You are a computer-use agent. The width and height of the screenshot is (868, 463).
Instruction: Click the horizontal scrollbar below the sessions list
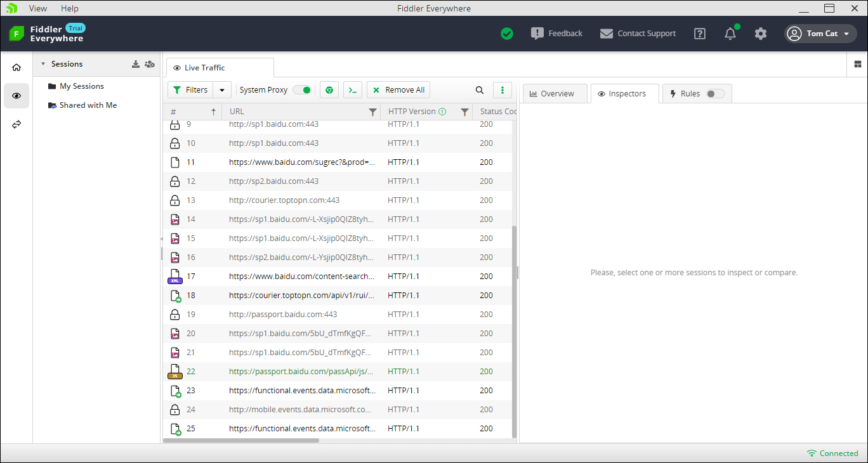[241, 440]
